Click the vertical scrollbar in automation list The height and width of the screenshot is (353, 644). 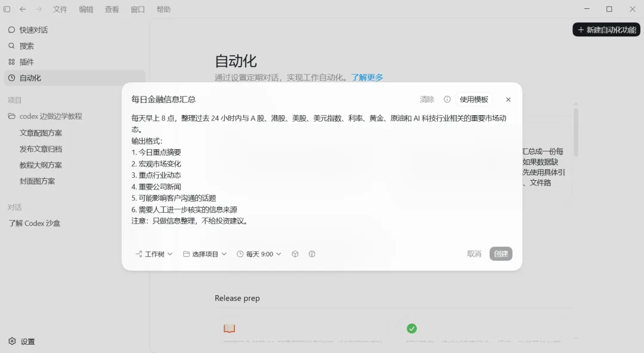point(576,132)
